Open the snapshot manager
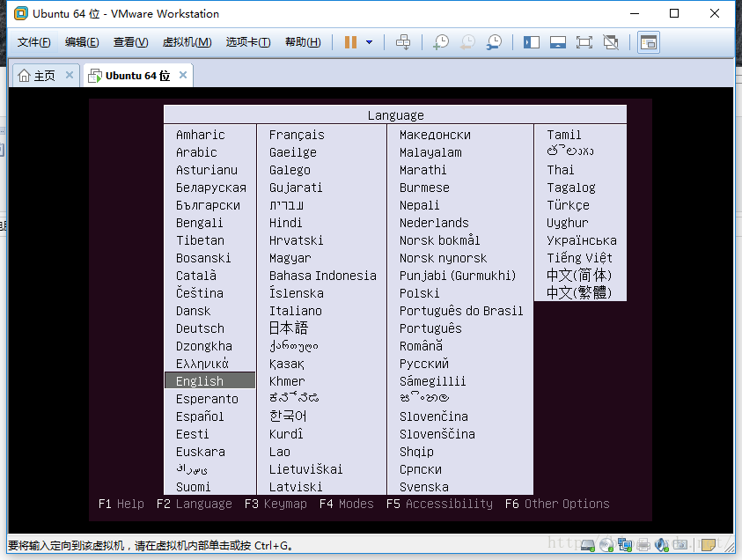Image resolution: width=742 pixels, height=560 pixels. (494, 42)
